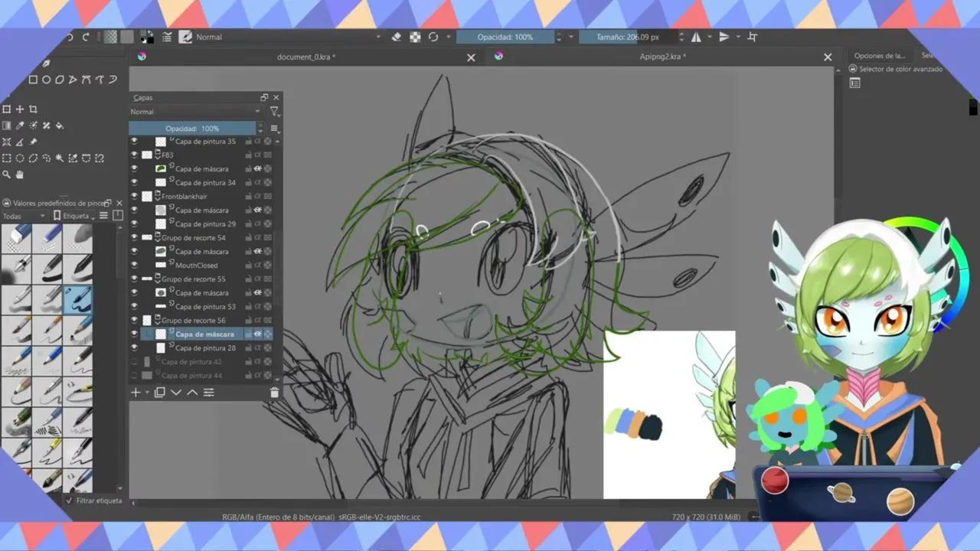Select the pan hand tool
Image resolution: width=980 pixels, height=551 pixels.
(x=20, y=174)
